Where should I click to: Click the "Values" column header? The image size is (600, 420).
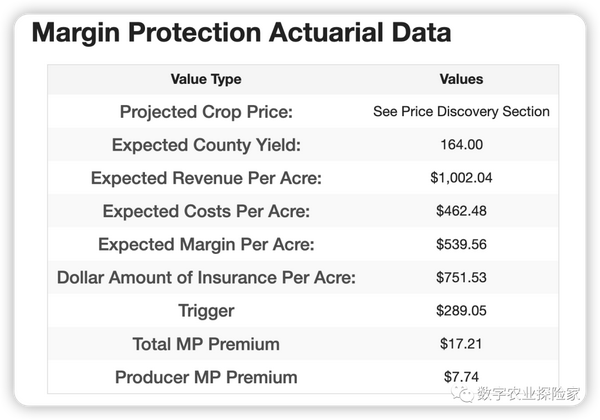point(461,79)
